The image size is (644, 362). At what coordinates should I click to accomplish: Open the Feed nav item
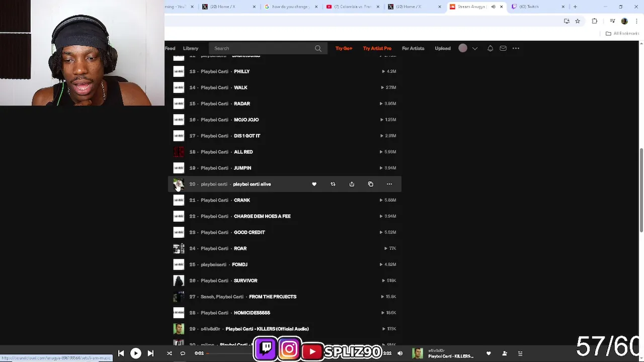tap(170, 48)
